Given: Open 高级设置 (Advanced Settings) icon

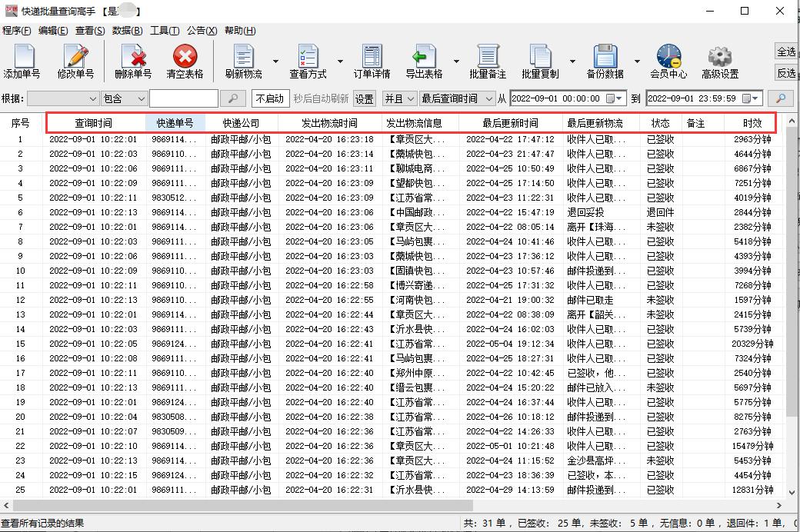Looking at the screenshot, I should pos(719,61).
